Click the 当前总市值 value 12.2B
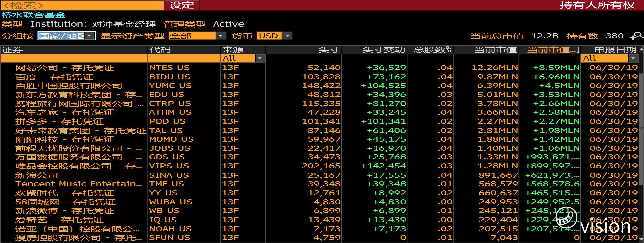Image resolution: width=644 pixels, height=243 pixels. 545,36
